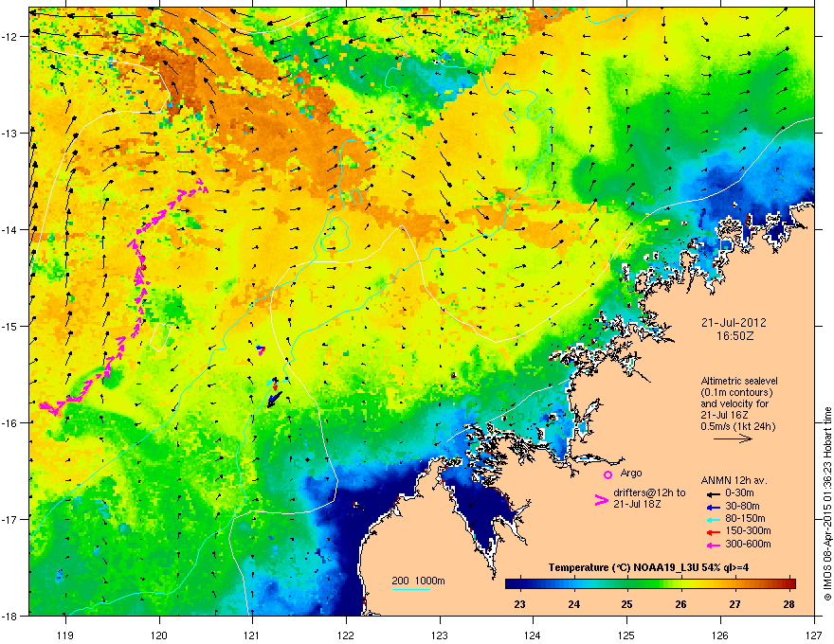The height and width of the screenshot is (644, 834).
Task: Click longitude axis label 121
Action: [x=253, y=635]
